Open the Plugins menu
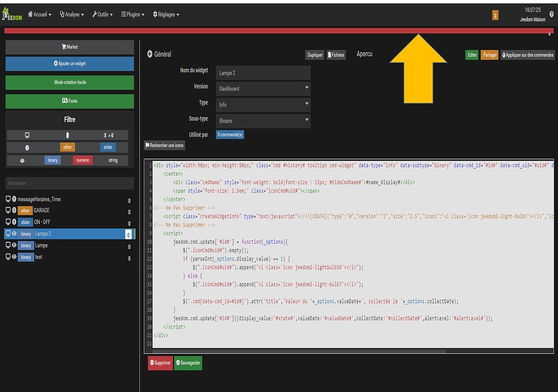 coord(133,14)
